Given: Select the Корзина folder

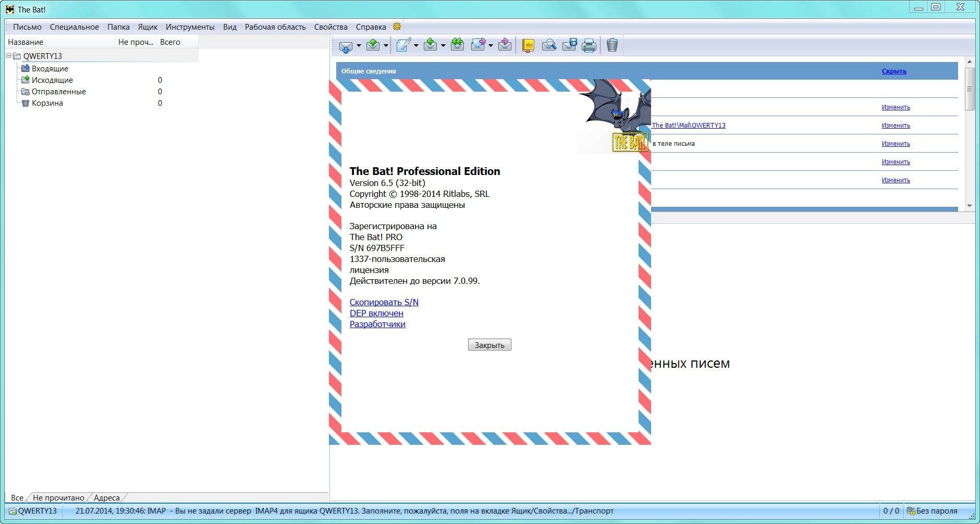Looking at the screenshot, I should [x=47, y=103].
